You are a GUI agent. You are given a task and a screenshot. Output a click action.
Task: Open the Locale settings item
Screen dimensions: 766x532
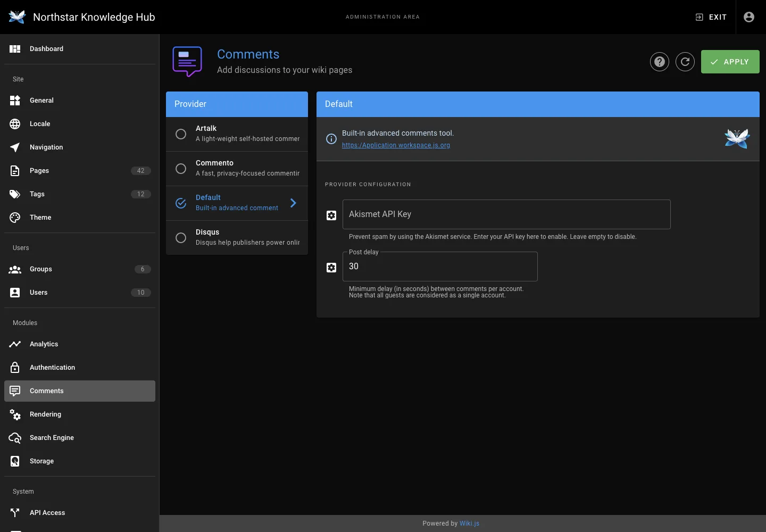coord(80,124)
